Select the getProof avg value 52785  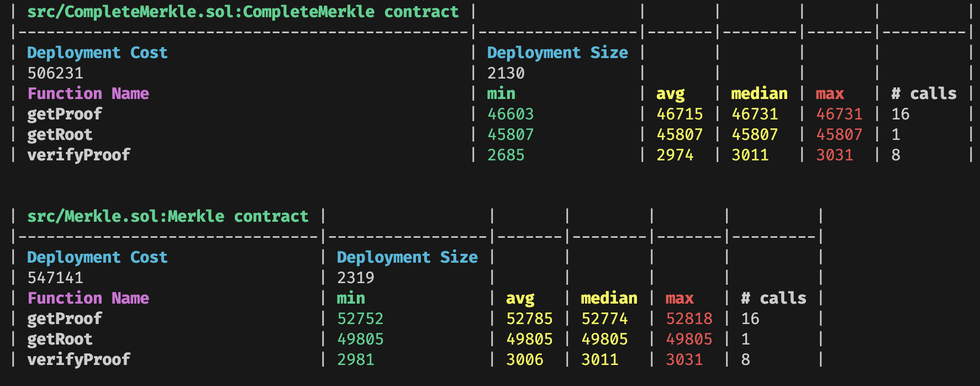point(529,319)
